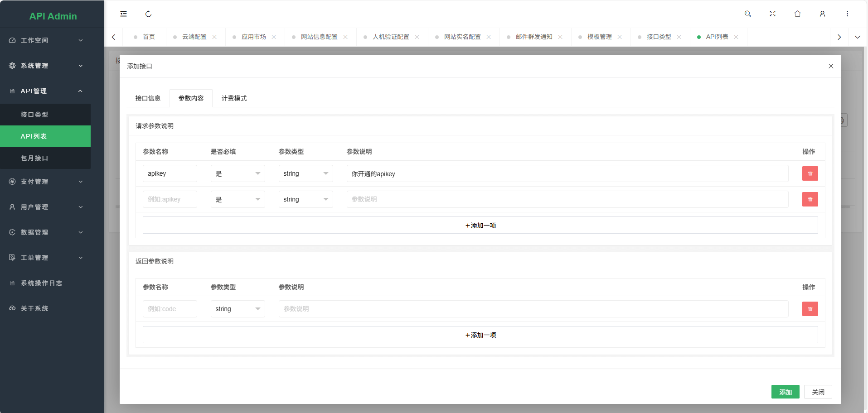Open the global search
Image resolution: width=868 pixels, height=413 pixels.
[x=747, y=14]
